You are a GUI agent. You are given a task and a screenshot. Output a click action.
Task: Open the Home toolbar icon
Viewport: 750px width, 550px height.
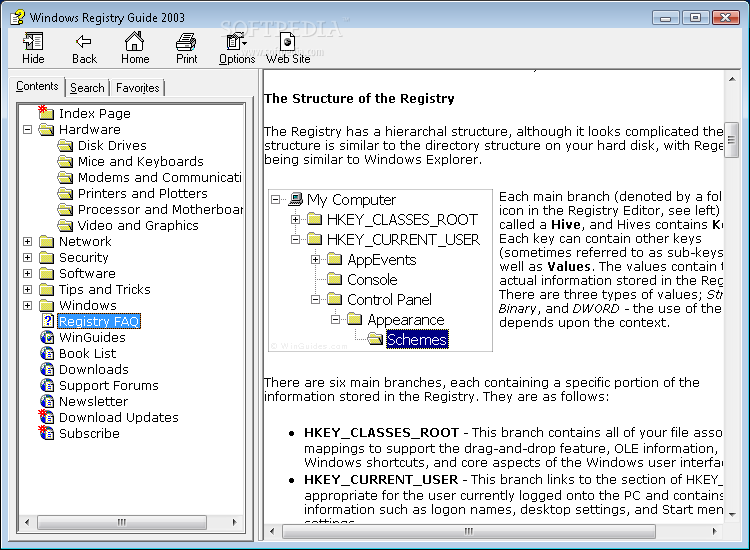[134, 41]
